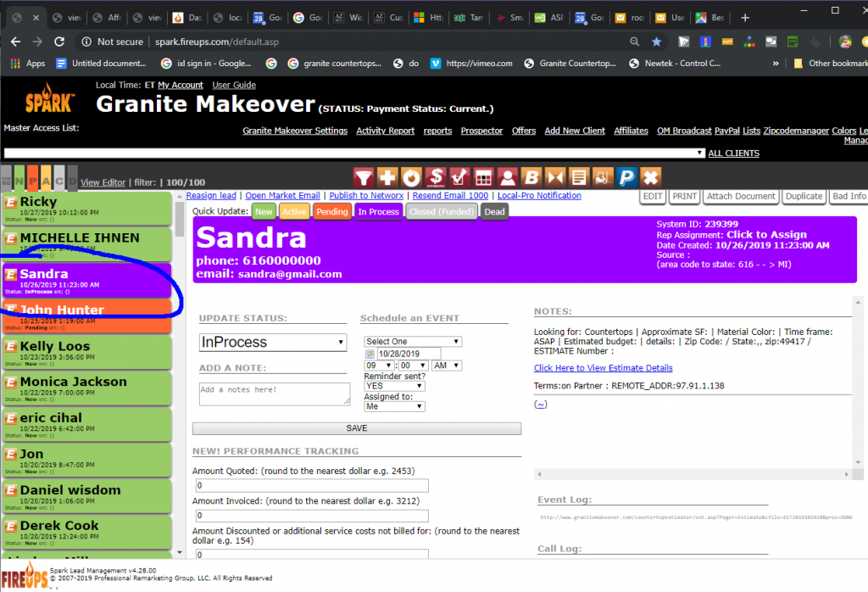This screenshot has width=868, height=592.
Task: Expand the Update Status InProcess dropdown
Action: coord(273,343)
